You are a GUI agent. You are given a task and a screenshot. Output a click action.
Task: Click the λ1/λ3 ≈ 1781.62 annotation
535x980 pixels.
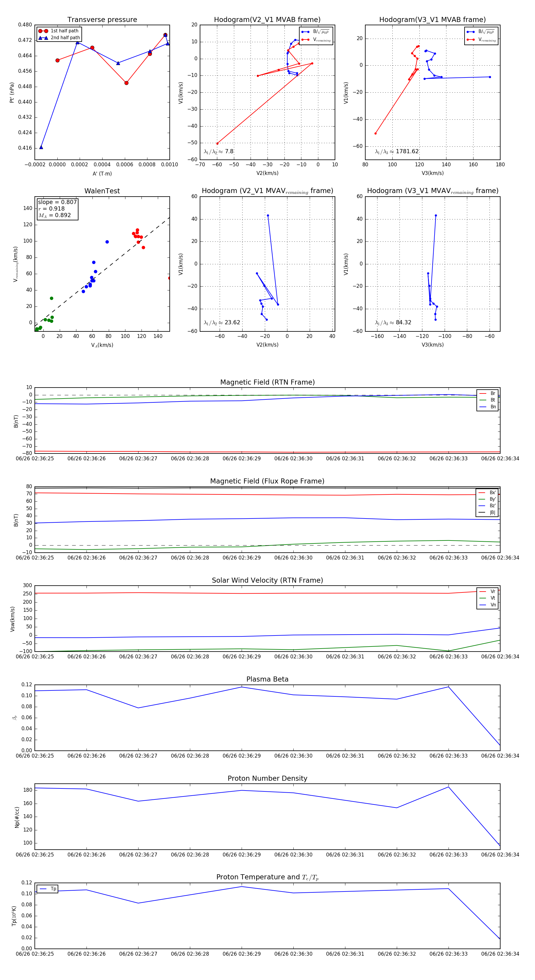[x=396, y=151]
